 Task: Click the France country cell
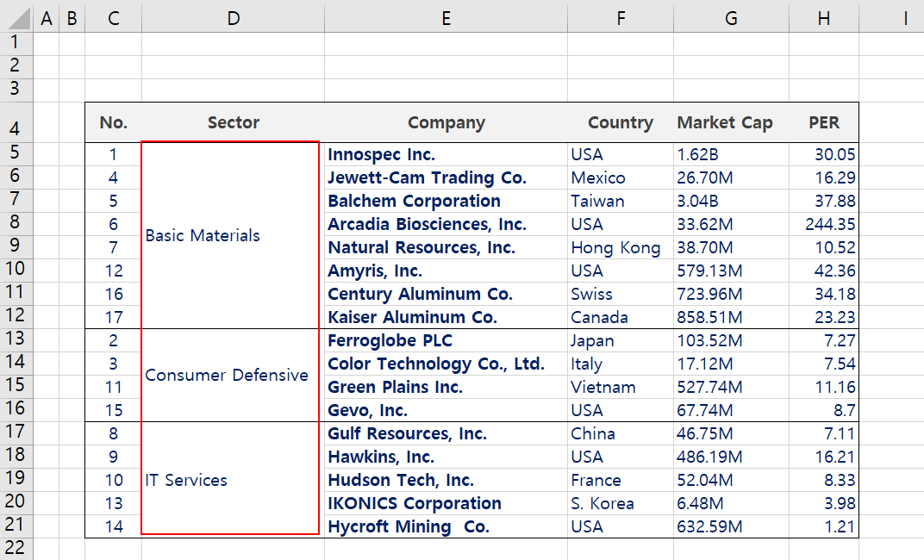tap(621, 480)
